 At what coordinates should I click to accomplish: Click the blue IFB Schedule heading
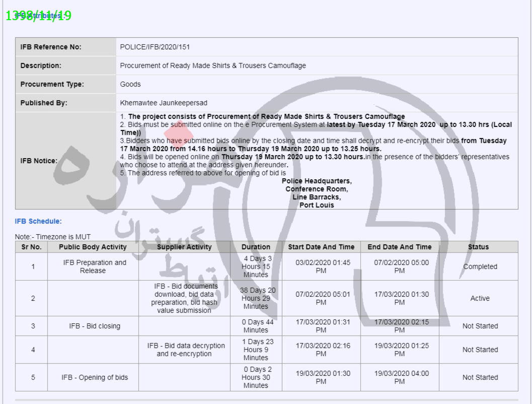coord(38,221)
